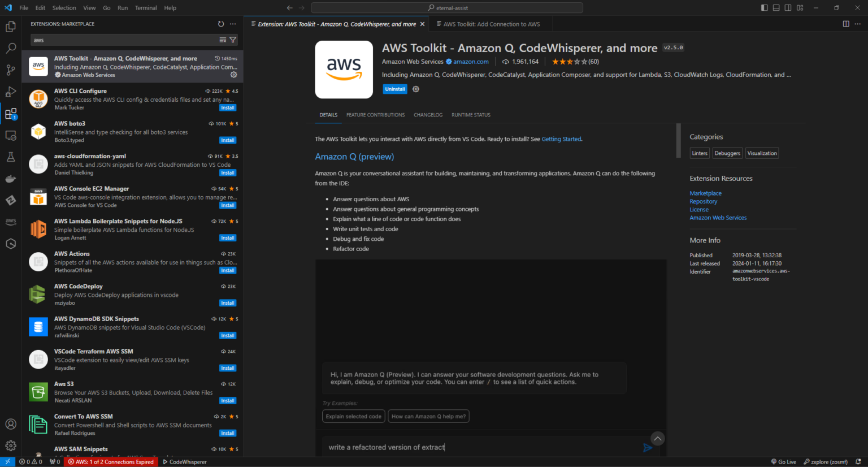The image size is (868, 467).
Task: Click the Getting Started link
Action: coord(561,139)
